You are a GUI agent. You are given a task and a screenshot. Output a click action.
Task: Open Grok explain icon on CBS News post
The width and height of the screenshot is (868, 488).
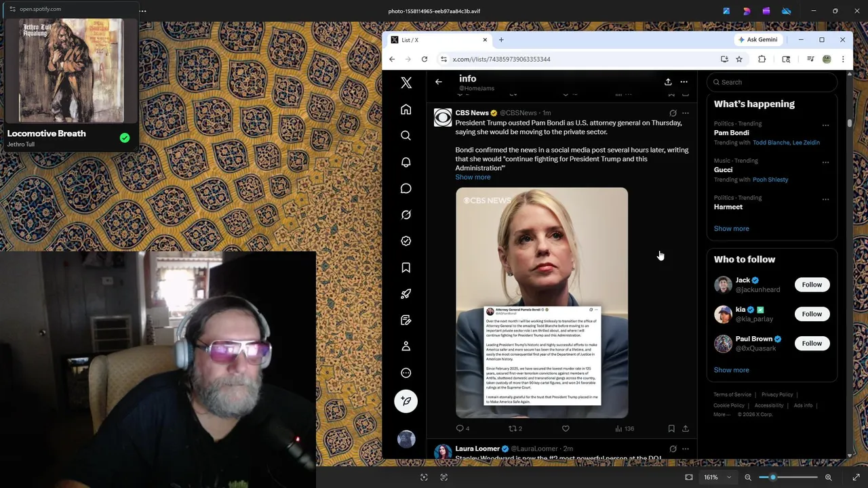click(x=673, y=113)
